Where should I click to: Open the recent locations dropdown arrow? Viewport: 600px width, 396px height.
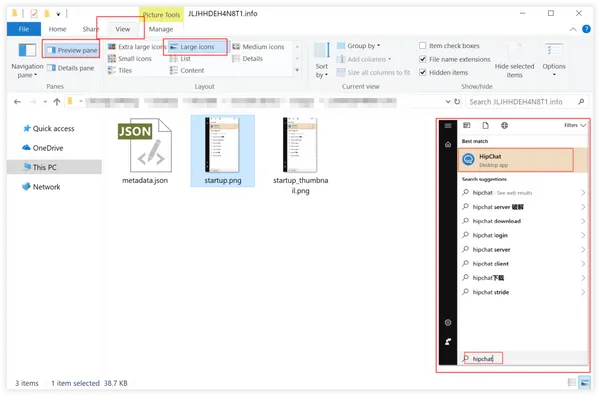[45, 102]
